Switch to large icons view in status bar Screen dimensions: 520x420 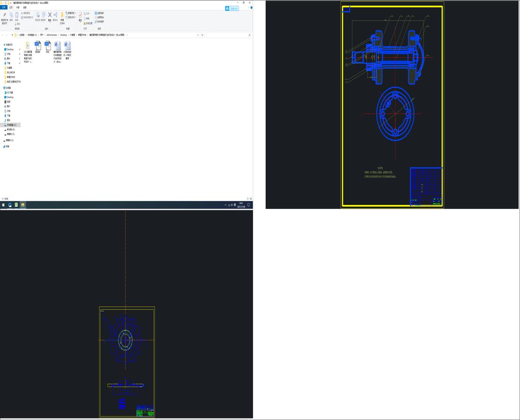click(251, 199)
